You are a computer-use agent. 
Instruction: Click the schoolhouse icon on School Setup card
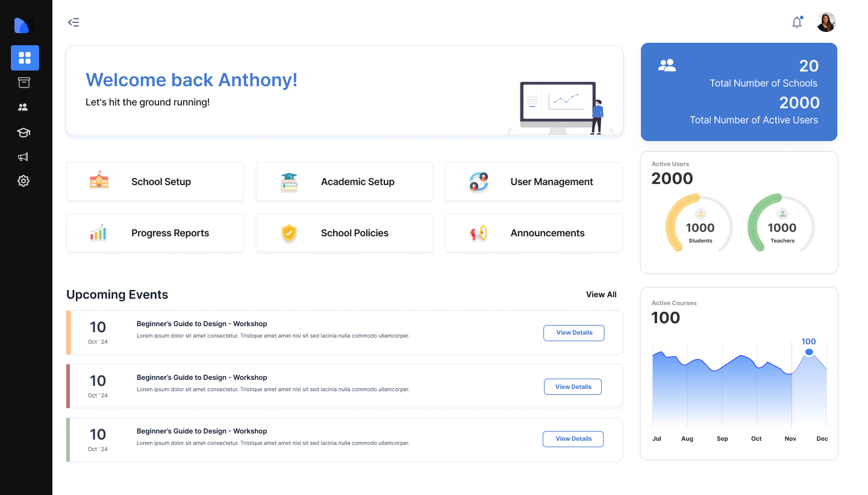point(98,181)
